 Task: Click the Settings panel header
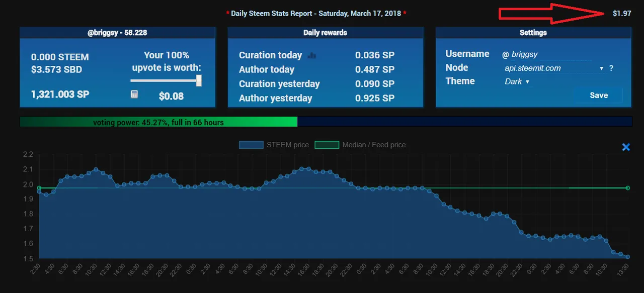coord(533,33)
